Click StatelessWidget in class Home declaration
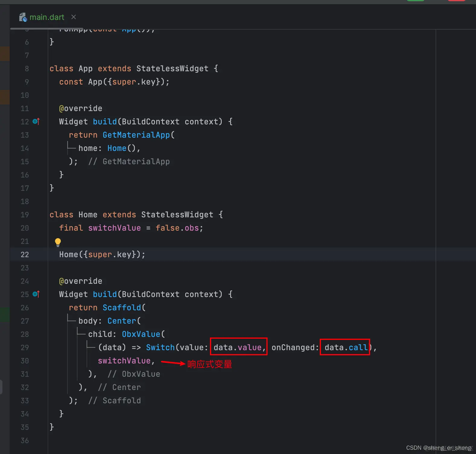Viewport: 476px width, 454px height. click(x=177, y=215)
